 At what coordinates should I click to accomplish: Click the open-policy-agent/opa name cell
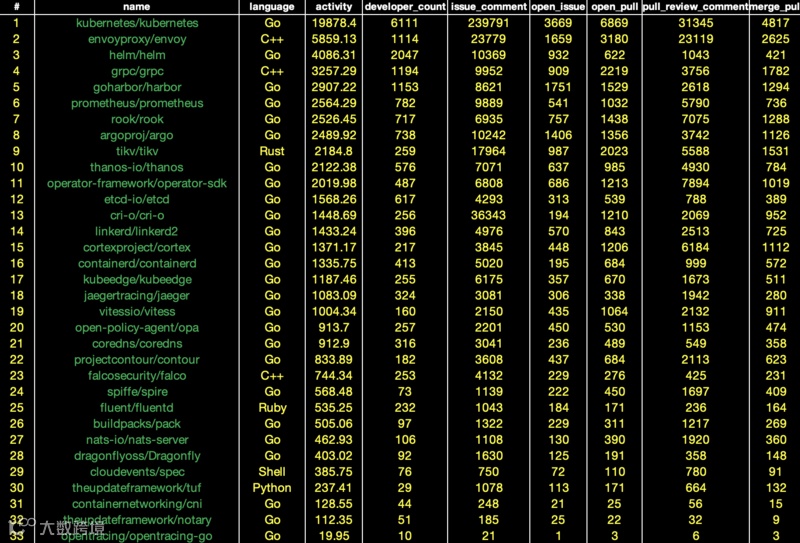pyautogui.click(x=137, y=328)
